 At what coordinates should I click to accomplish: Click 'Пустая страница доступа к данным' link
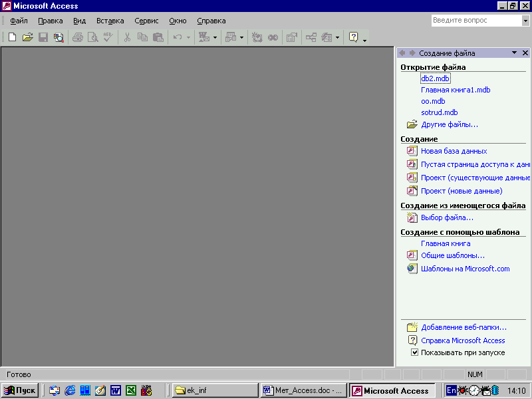(x=475, y=164)
